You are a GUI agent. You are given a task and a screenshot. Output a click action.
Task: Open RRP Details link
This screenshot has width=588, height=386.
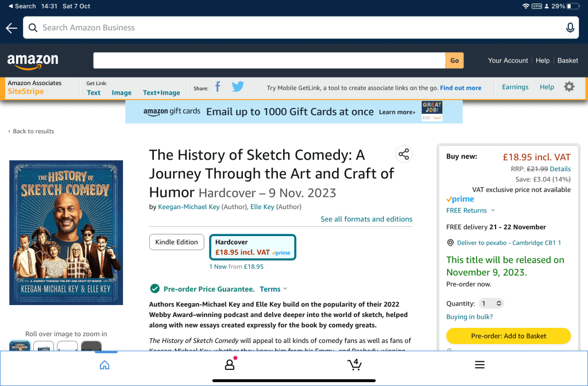pos(560,169)
